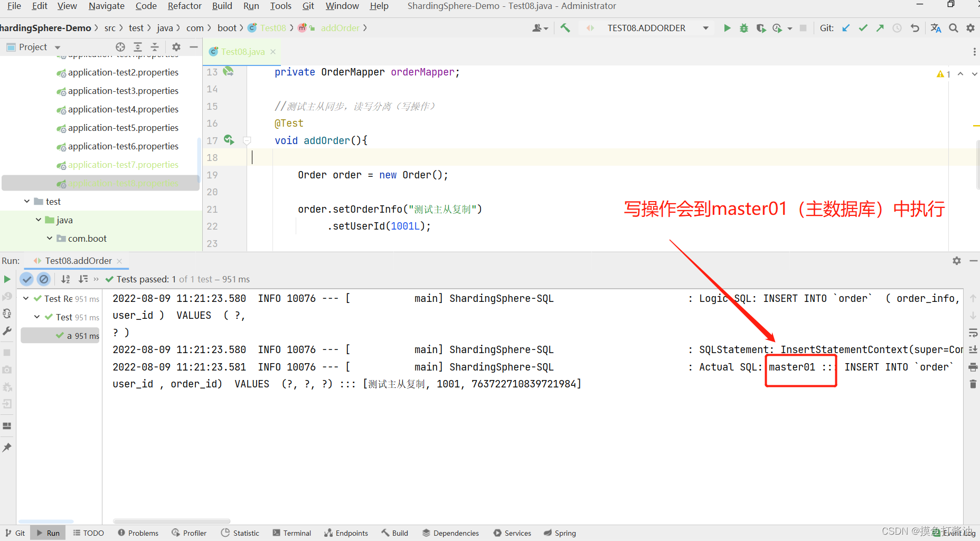Run with Coverage icon in toolbar

[x=761, y=28]
